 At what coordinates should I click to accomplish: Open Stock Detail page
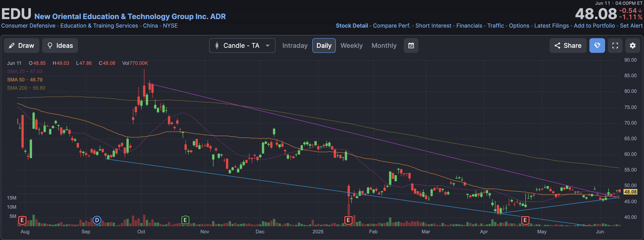tap(352, 26)
